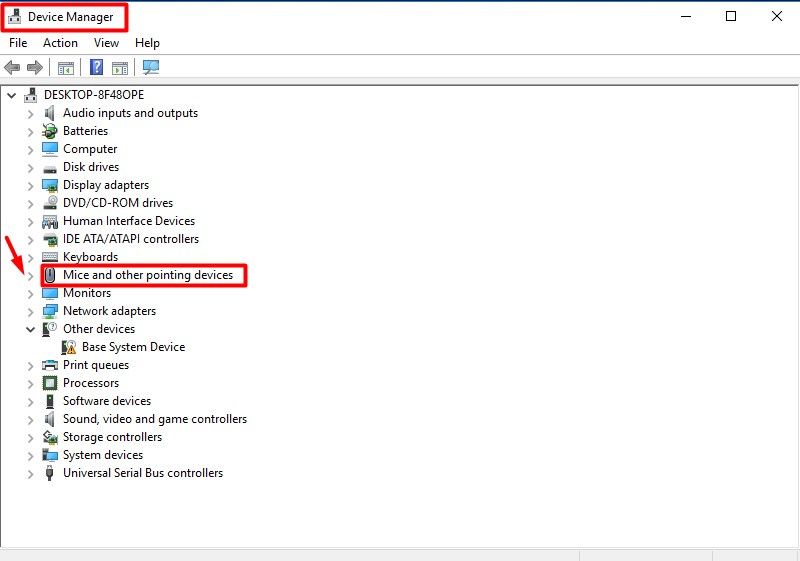800x561 pixels.
Task: Click the Help toolbar icon
Action: click(97, 68)
